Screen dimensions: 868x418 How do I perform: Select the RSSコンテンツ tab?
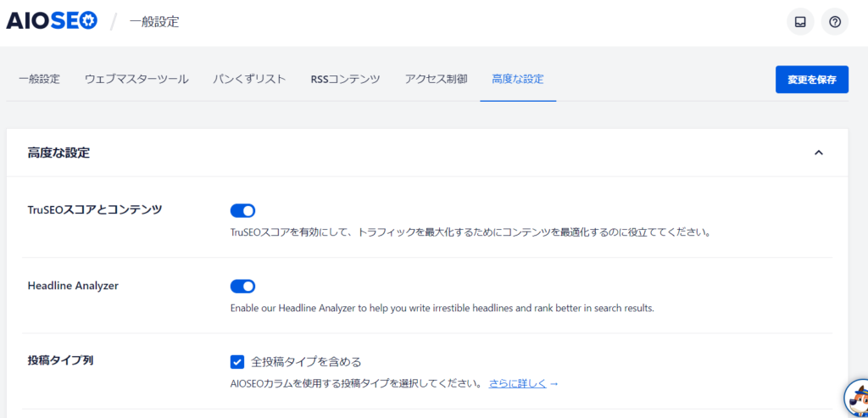[345, 79]
